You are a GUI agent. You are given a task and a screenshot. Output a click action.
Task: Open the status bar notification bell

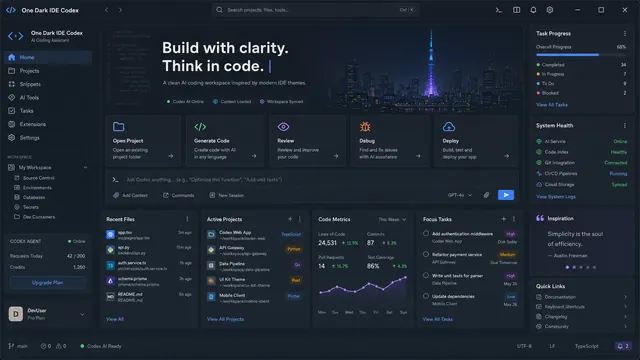(x=623, y=346)
